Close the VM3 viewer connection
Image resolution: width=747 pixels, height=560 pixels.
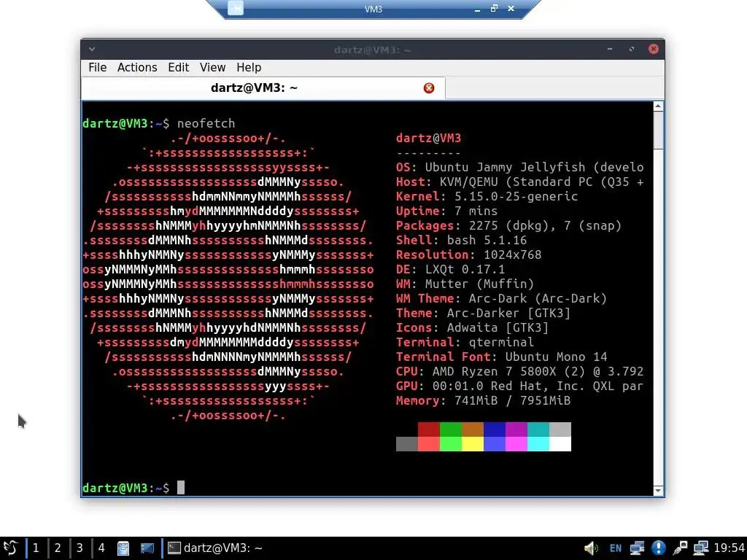(x=511, y=9)
